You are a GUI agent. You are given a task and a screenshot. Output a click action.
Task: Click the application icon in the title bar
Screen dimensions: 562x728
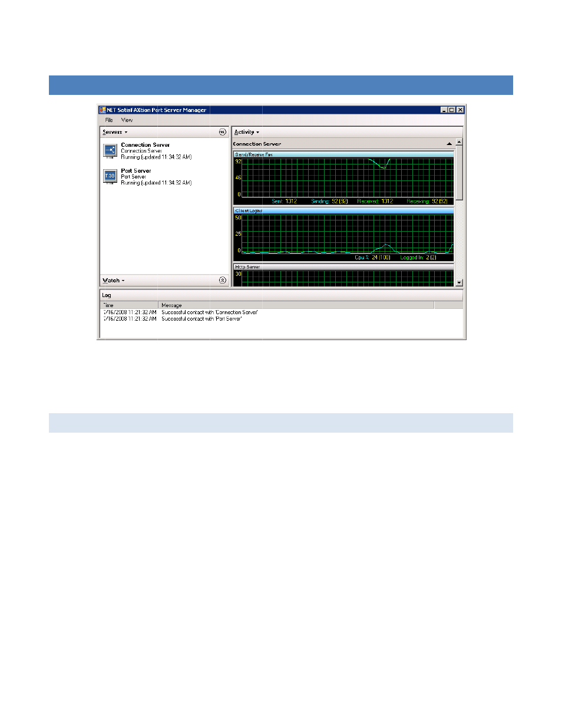tap(103, 110)
